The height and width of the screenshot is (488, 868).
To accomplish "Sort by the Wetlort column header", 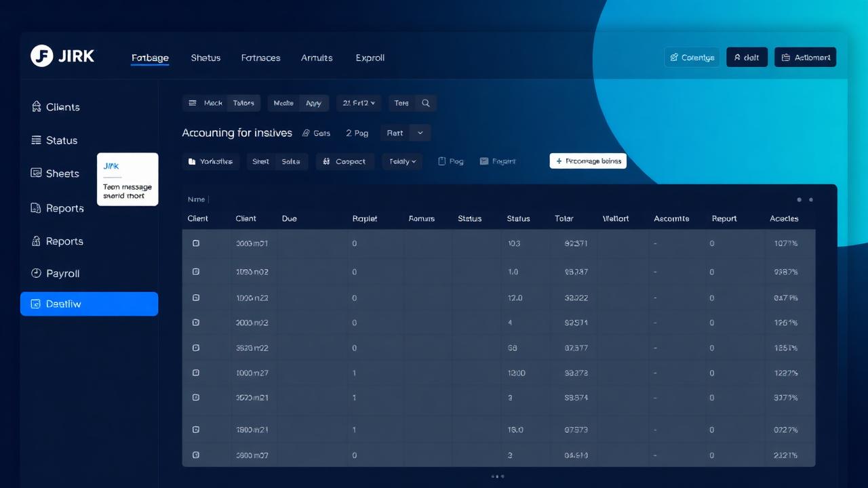I will [616, 218].
